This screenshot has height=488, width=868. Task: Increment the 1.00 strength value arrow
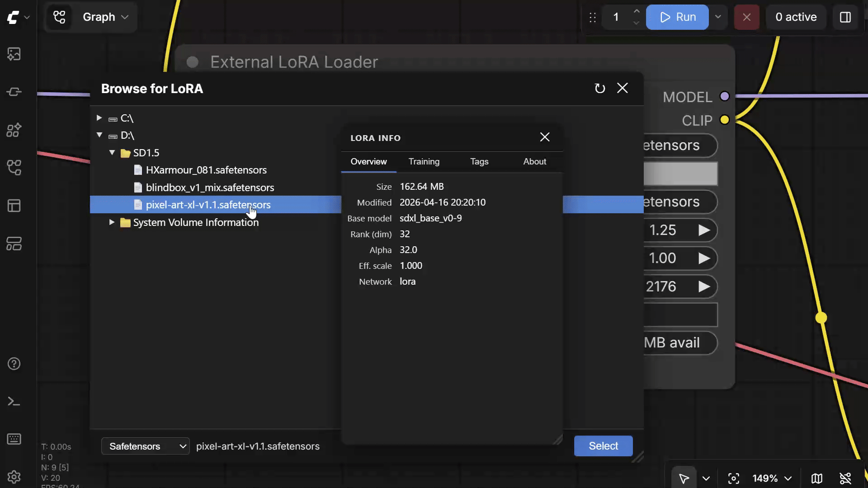point(704,258)
